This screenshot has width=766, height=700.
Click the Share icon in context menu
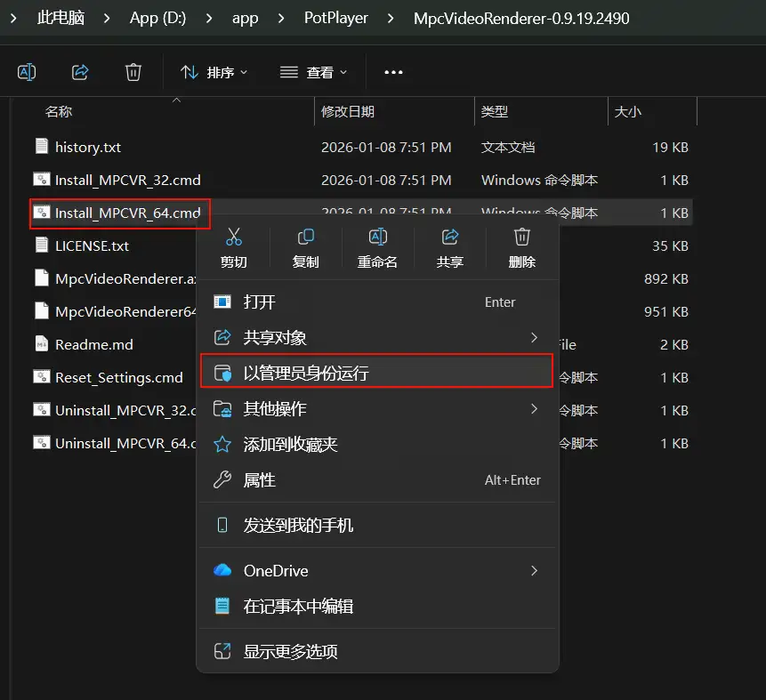(449, 237)
